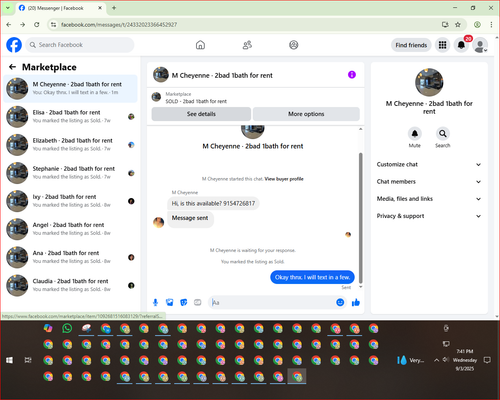Search in conversation magnifier icon
Screen dimensions: 500x400
[x=443, y=134]
